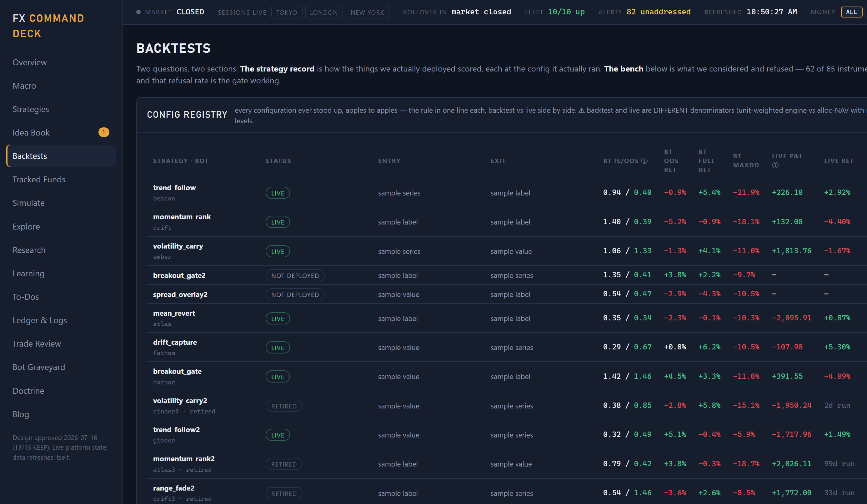The image size is (867, 504).
Task: Click the info icon next to BT IS/OOS
Action: tap(644, 161)
